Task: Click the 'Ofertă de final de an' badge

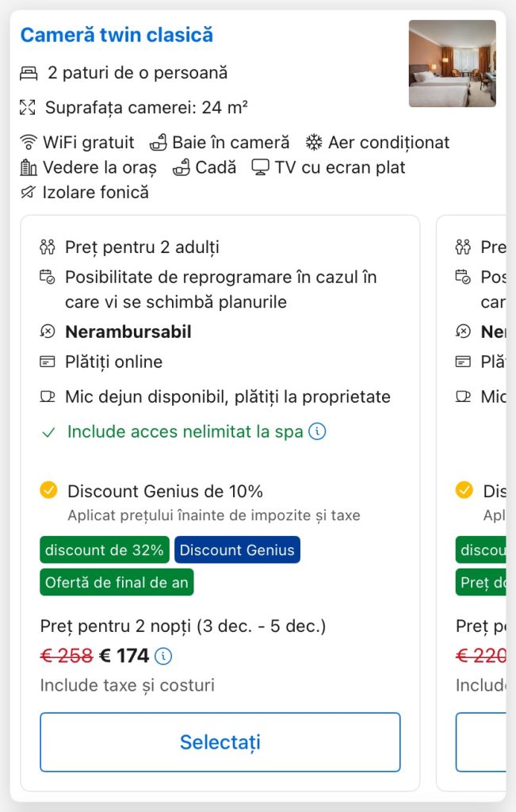Action: pyautogui.click(x=117, y=582)
